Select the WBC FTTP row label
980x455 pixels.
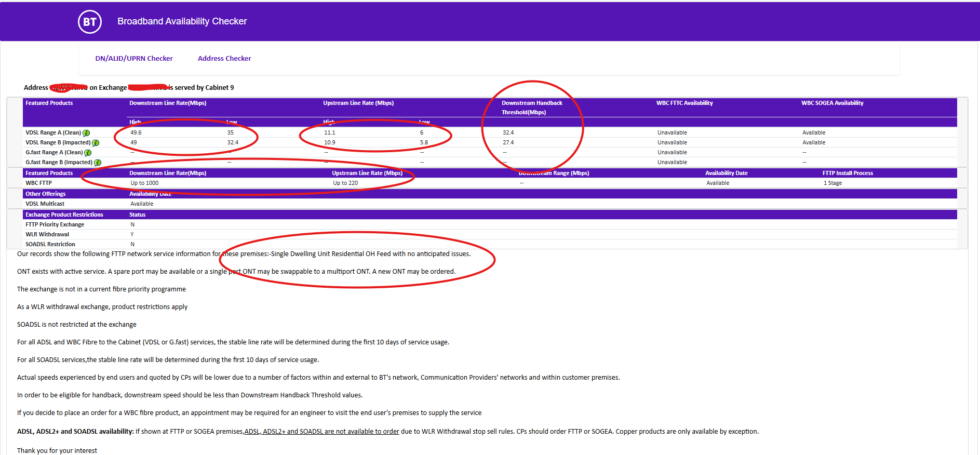pyautogui.click(x=38, y=183)
